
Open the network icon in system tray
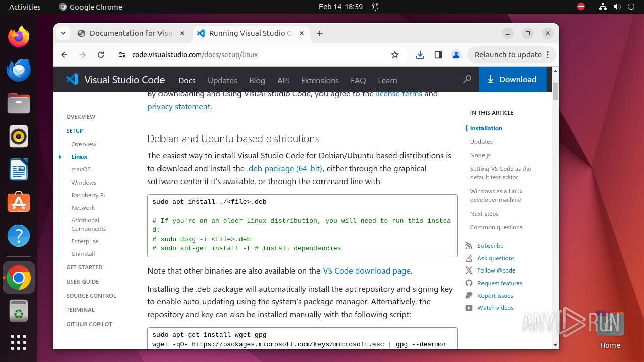pos(603,7)
